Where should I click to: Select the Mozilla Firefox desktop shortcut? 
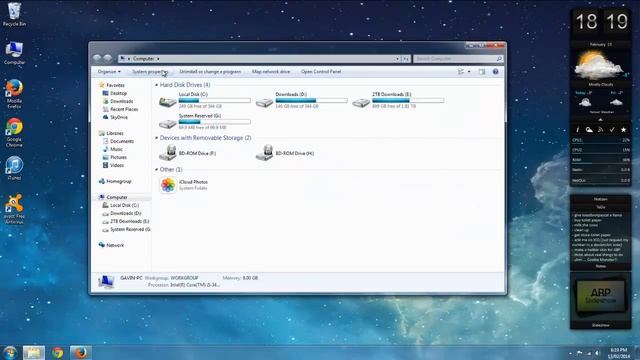(14, 93)
